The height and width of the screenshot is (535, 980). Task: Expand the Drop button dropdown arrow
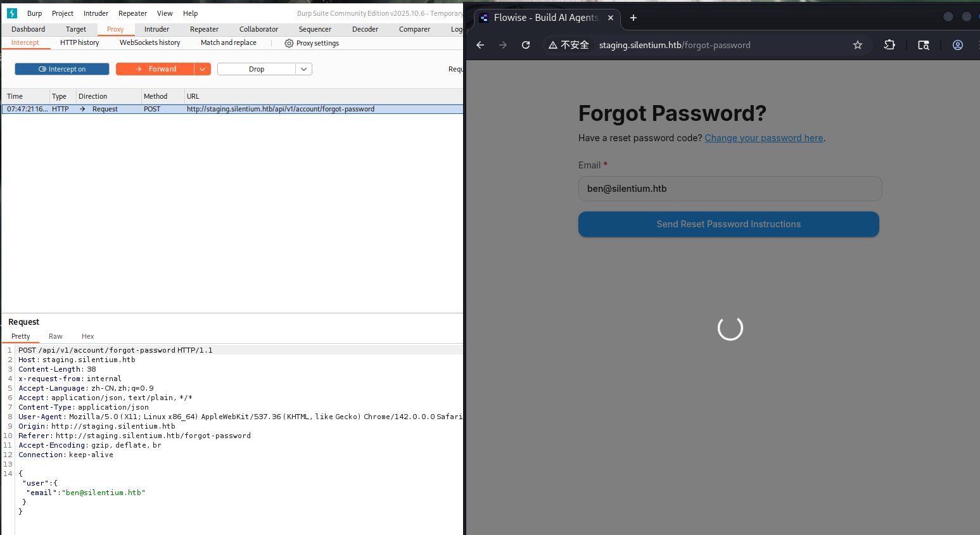pyautogui.click(x=304, y=69)
